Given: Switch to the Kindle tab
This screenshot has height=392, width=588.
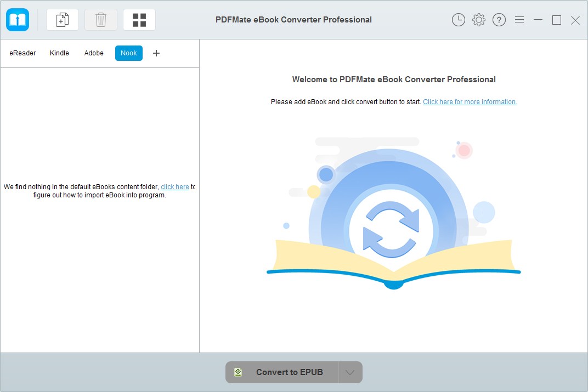Looking at the screenshot, I should (x=59, y=53).
